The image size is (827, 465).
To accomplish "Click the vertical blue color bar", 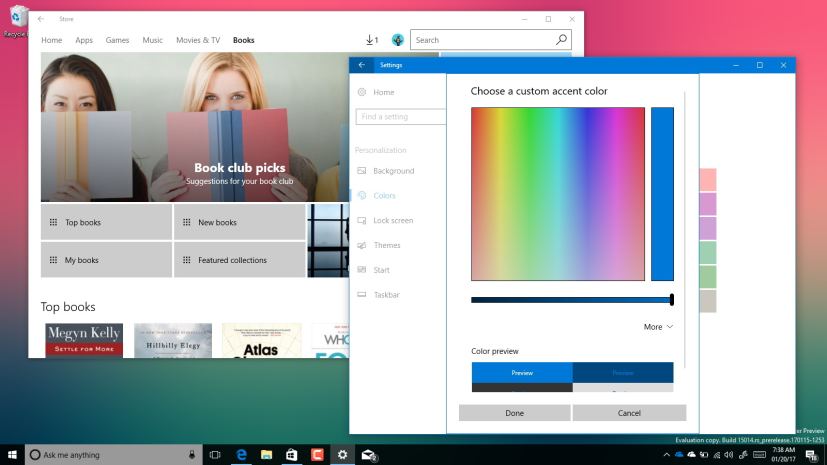I will pos(662,193).
